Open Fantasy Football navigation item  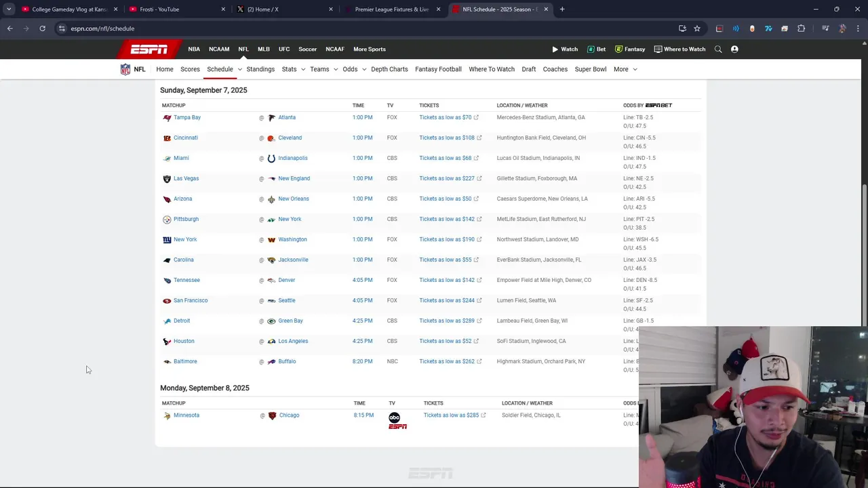pyautogui.click(x=438, y=69)
